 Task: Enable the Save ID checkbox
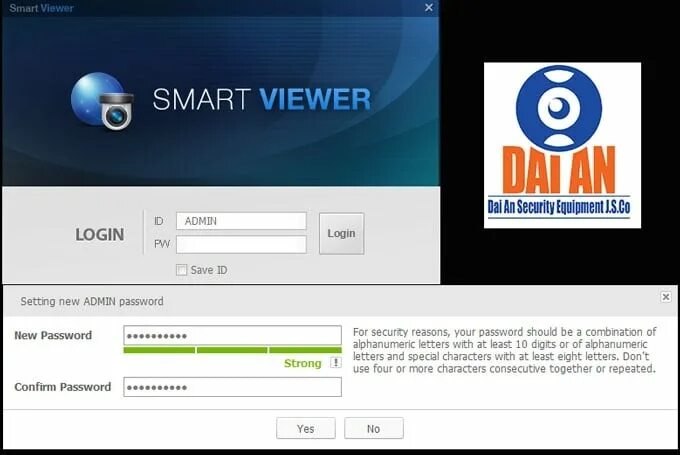point(182,270)
